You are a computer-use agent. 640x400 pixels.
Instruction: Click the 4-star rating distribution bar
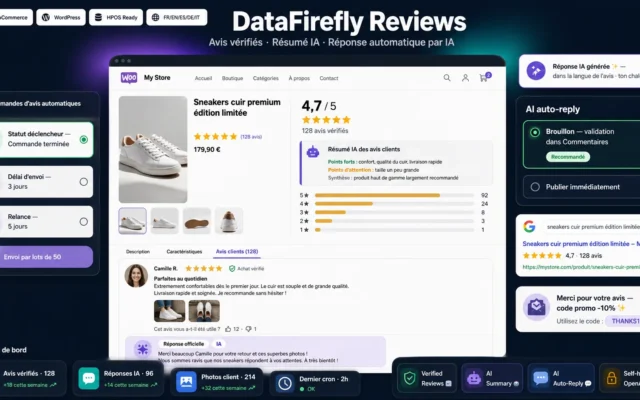[x=394, y=204]
